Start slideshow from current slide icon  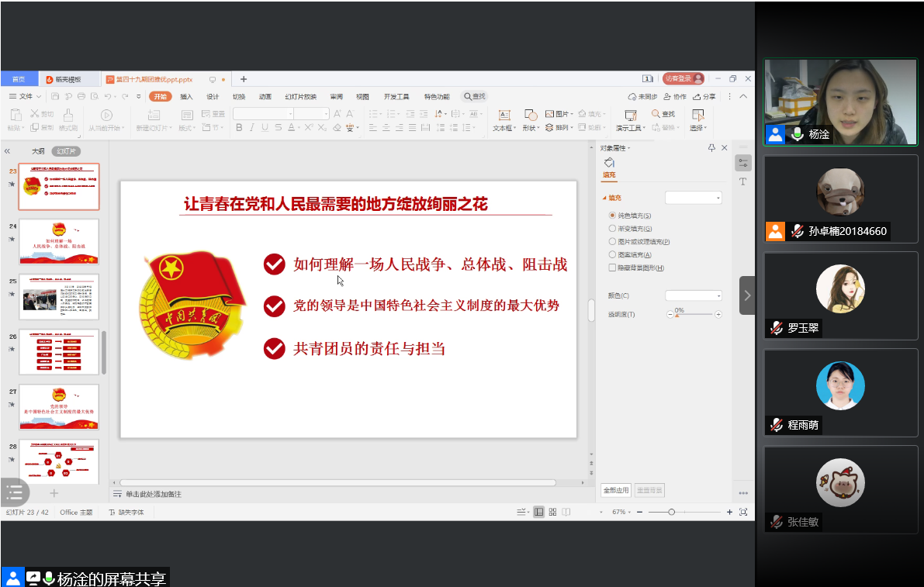pyautogui.click(x=107, y=115)
